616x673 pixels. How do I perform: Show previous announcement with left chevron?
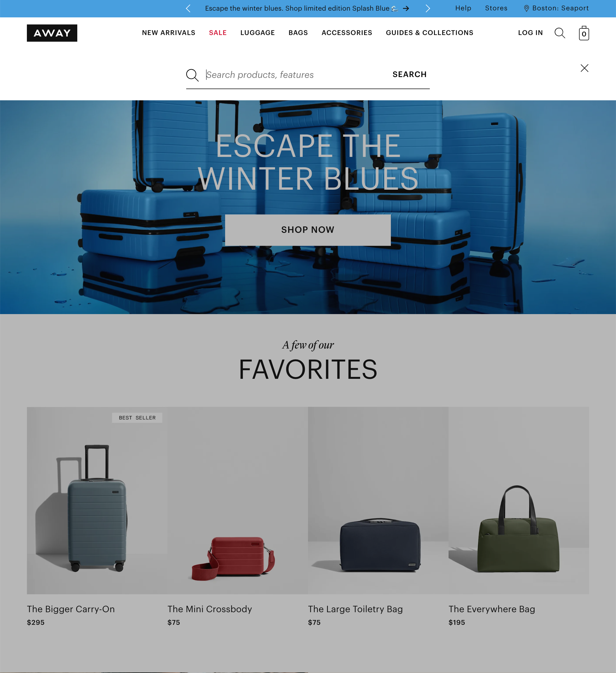pyautogui.click(x=188, y=8)
